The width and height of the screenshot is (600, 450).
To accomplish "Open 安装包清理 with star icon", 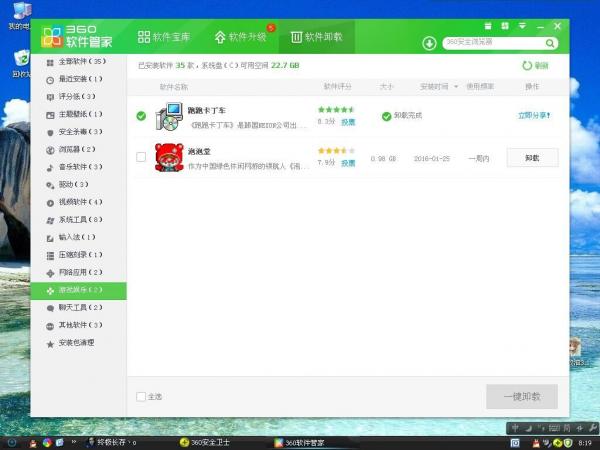I will click(x=78, y=343).
